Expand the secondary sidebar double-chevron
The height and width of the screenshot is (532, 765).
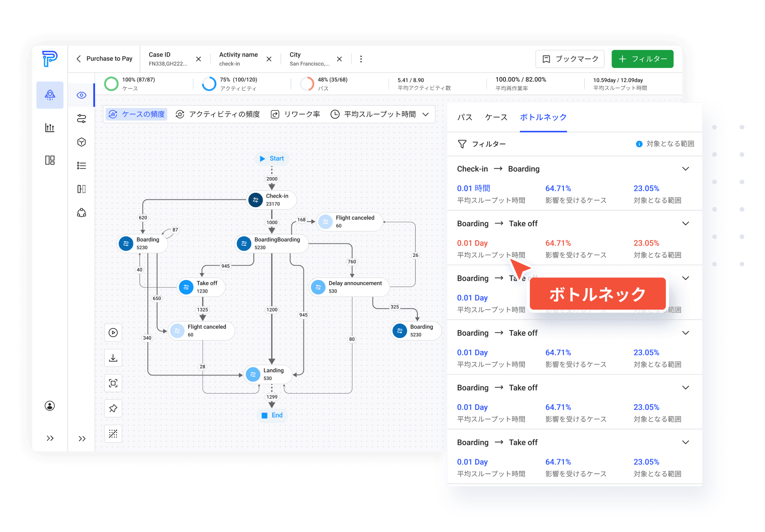82,439
